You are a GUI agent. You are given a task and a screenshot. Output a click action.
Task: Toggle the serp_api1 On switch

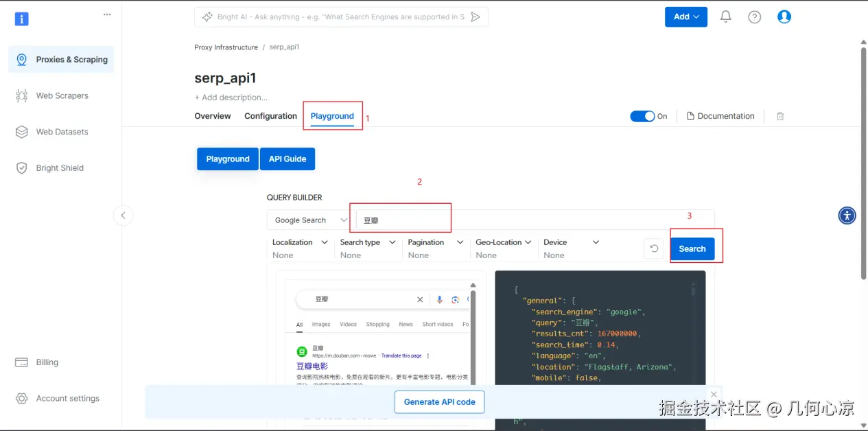click(642, 116)
